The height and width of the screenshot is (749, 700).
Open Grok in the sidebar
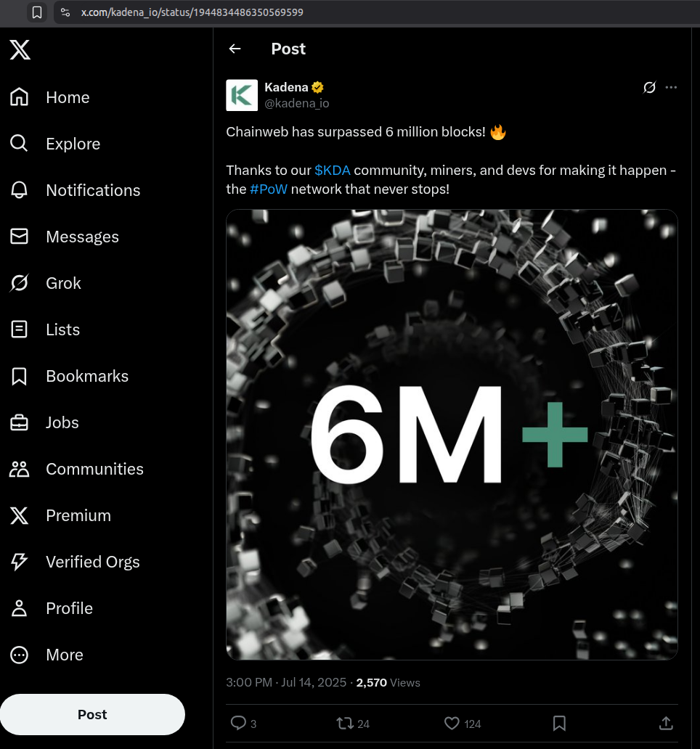[46, 283]
